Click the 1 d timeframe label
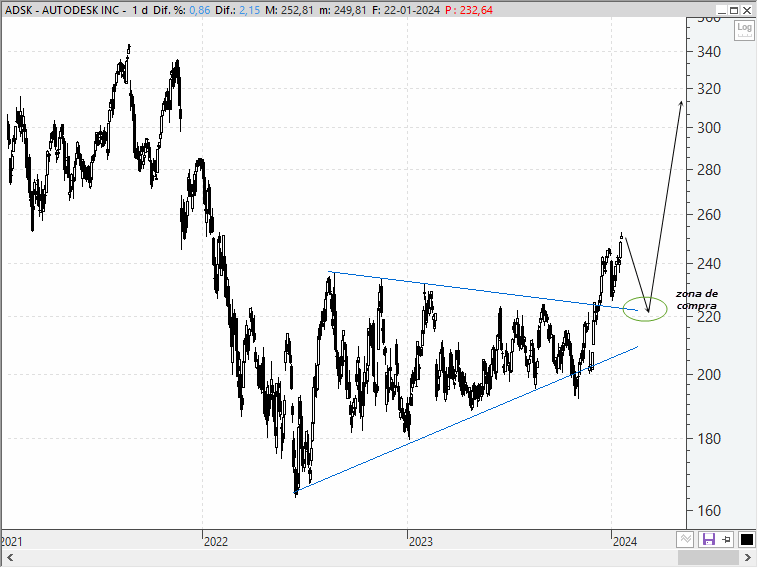Screen dimensions: 758x568 [x=140, y=10]
